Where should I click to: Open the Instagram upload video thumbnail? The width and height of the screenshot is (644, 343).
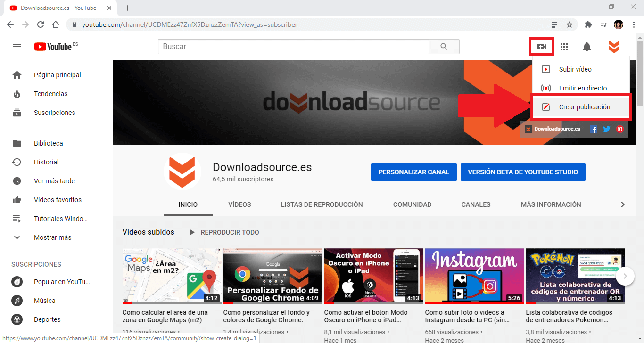pos(475,276)
